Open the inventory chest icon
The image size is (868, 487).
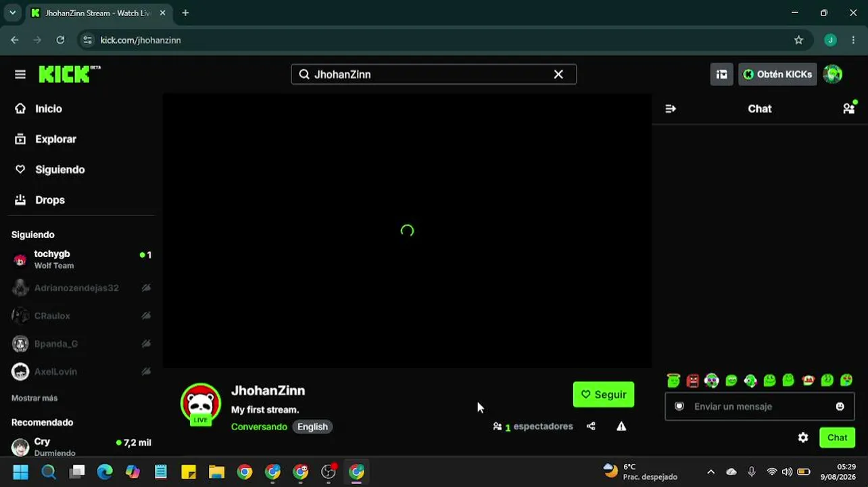[x=721, y=74]
